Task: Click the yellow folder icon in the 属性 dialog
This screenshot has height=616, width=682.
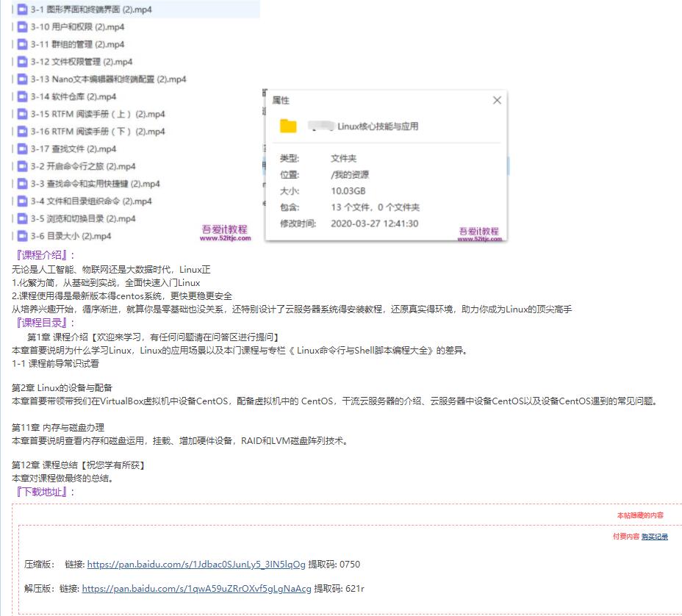Action: [x=287, y=126]
